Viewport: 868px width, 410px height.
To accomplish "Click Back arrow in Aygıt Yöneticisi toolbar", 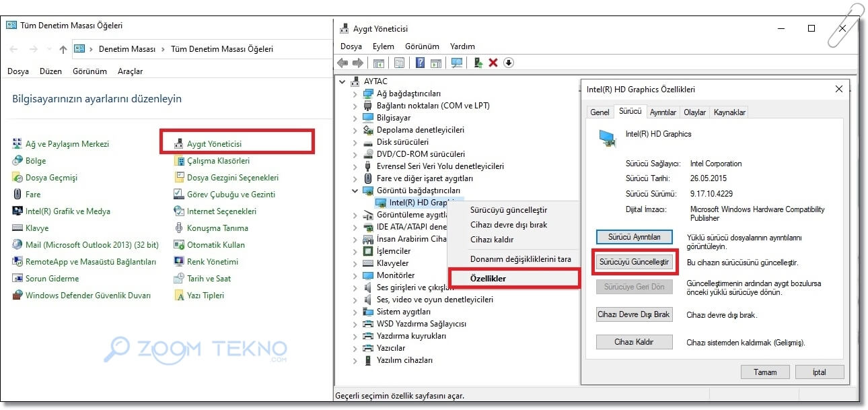I will (x=342, y=63).
